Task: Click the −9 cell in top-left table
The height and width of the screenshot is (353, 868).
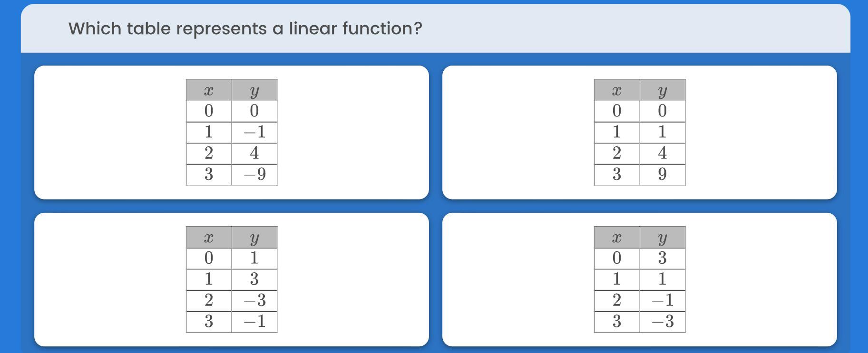Action: pos(254,174)
